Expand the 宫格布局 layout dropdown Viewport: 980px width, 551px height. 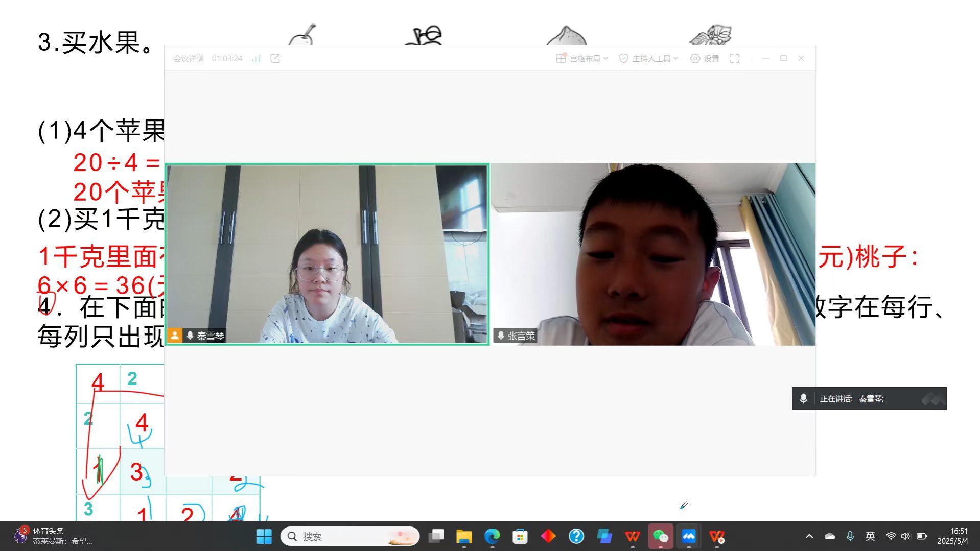click(x=582, y=59)
